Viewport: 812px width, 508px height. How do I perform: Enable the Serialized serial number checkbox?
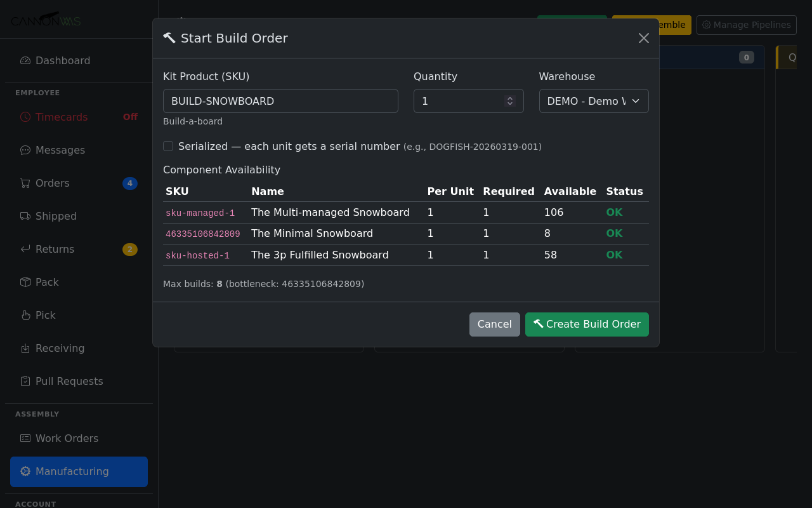coord(168,146)
